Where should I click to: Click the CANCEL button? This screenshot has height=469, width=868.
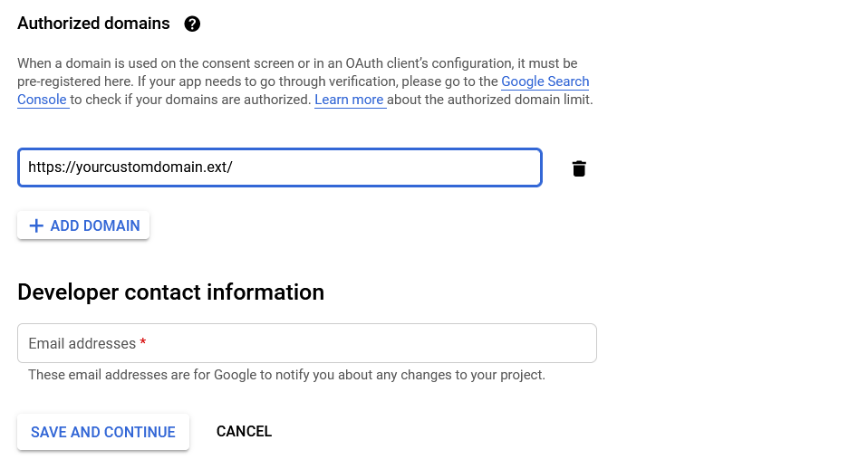(x=244, y=431)
